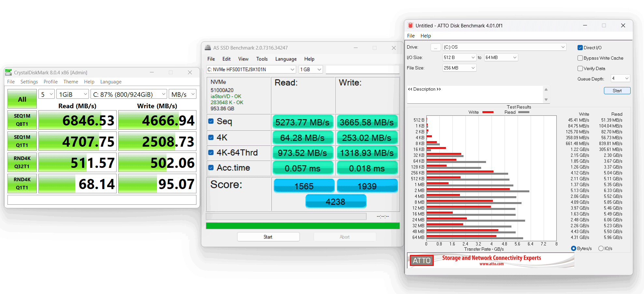The height and width of the screenshot is (294, 644).
Task: Open the test count dropdown showing 5
Action: (47, 94)
